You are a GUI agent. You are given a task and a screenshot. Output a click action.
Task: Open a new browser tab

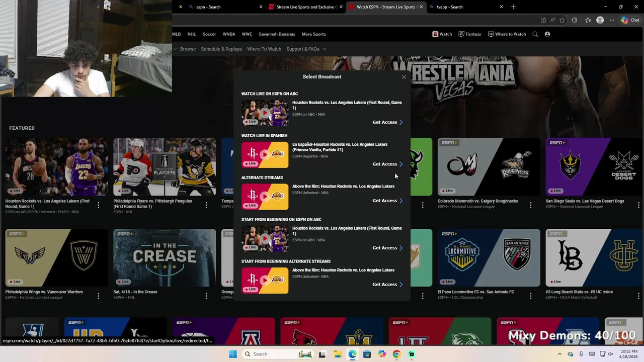(x=513, y=7)
